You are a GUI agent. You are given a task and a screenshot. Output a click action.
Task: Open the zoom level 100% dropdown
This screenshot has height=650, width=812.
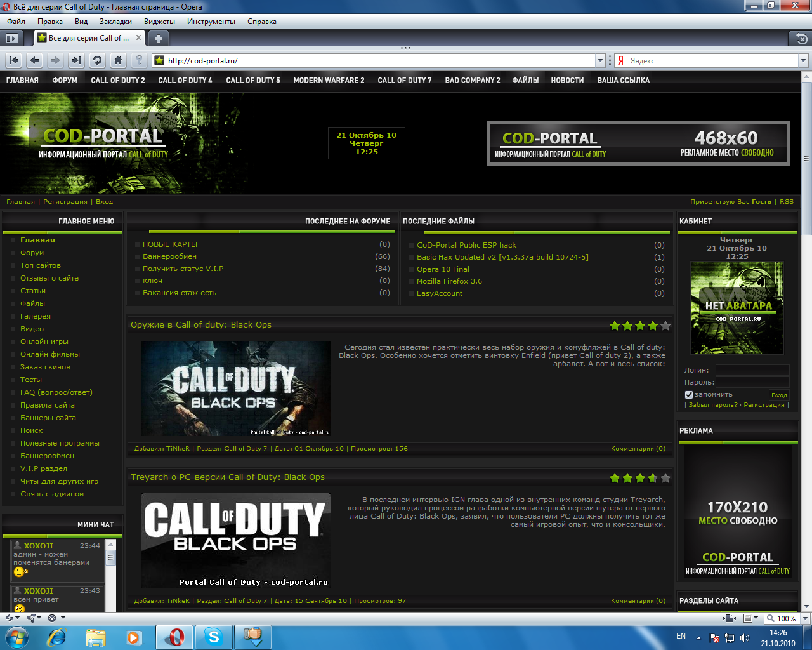click(x=806, y=618)
